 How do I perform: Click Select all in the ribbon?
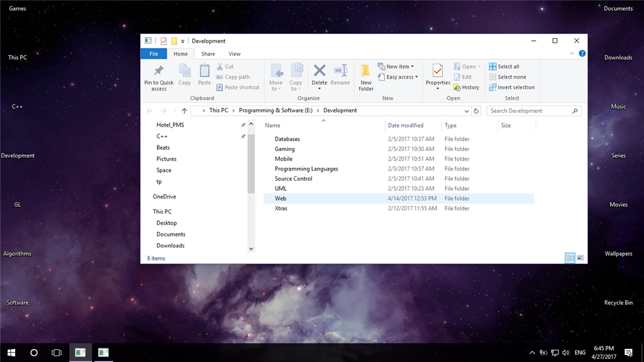tap(504, 66)
